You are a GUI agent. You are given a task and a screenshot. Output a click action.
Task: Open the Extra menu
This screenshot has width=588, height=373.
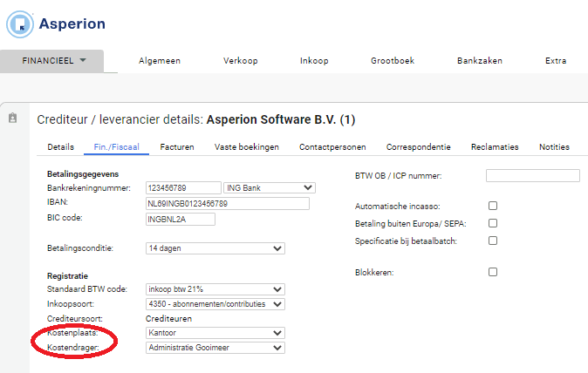tap(556, 61)
